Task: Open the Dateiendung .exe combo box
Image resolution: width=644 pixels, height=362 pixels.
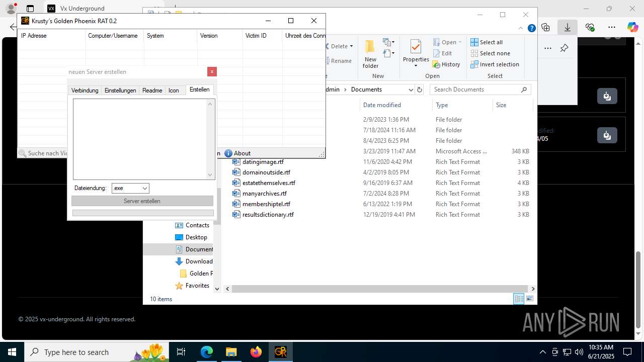Action: click(130, 188)
